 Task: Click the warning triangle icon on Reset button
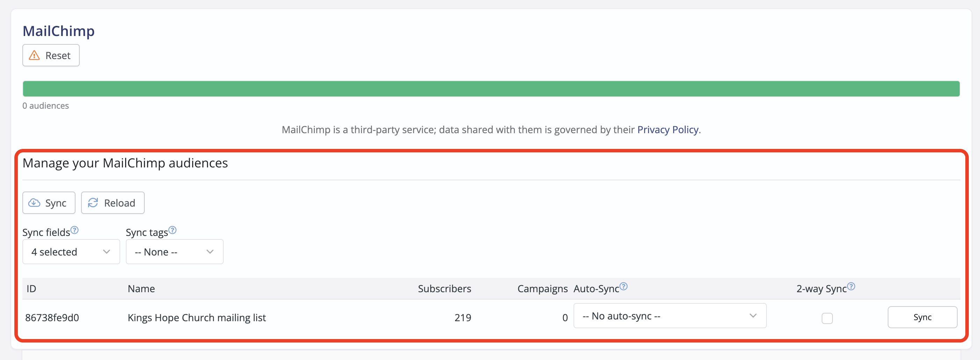point(35,55)
